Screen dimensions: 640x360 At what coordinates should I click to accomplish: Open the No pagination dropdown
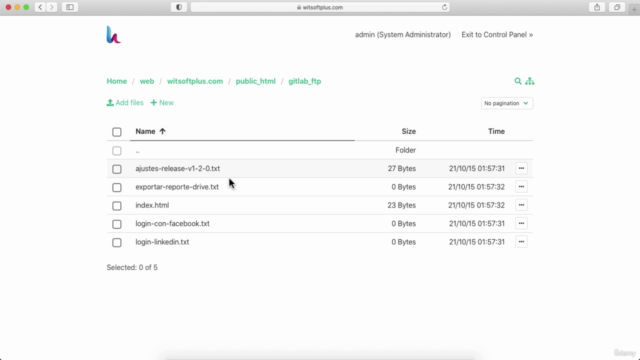click(507, 103)
